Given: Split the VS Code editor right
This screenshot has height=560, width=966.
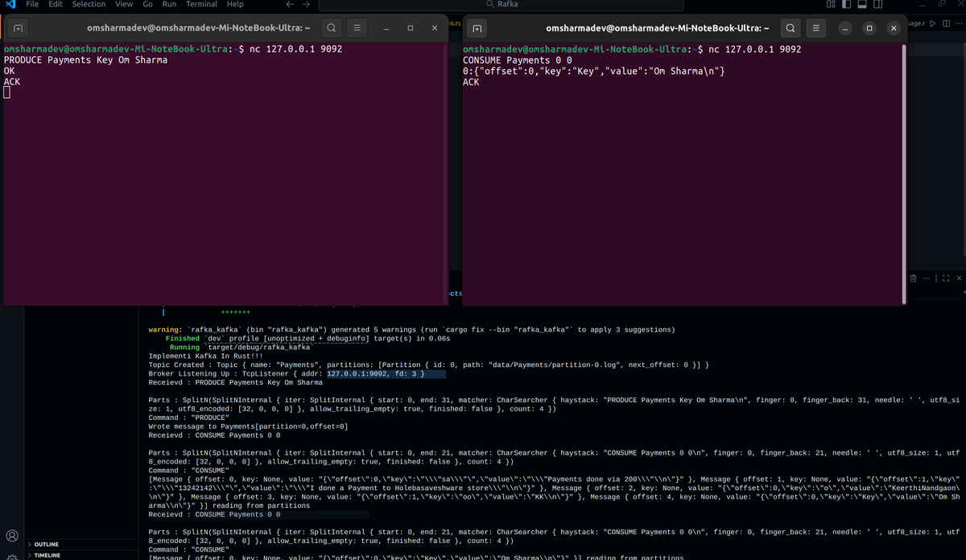Looking at the screenshot, I should pos(946,23).
